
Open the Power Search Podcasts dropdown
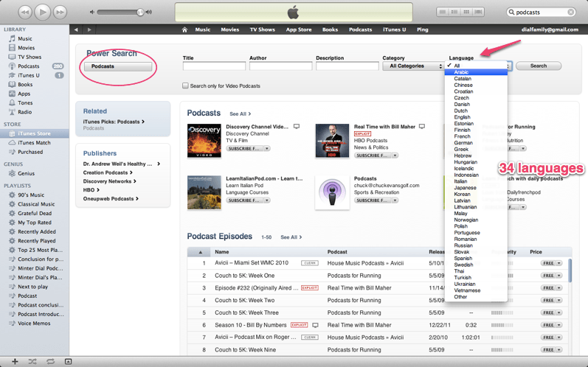pyautogui.click(x=118, y=66)
